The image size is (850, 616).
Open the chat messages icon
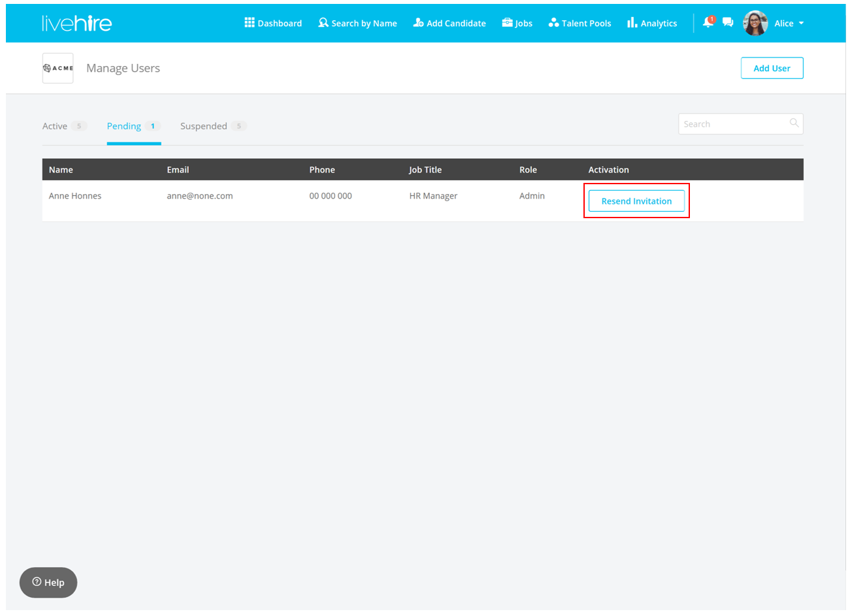pos(728,23)
